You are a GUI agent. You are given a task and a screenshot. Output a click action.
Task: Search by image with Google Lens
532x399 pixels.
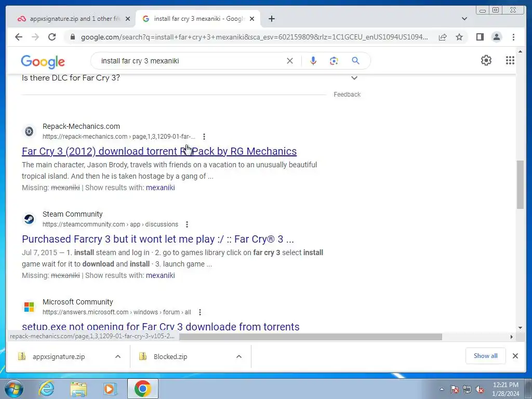click(x=334, y=61)
